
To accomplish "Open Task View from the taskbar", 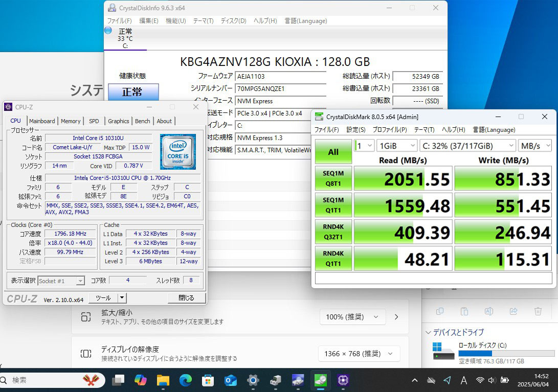I will click(x=118, y=380).
